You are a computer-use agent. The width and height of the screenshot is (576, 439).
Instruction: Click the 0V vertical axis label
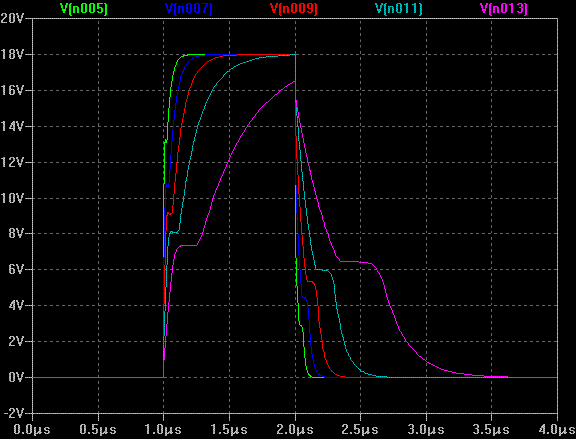click(x=16, y=377)
